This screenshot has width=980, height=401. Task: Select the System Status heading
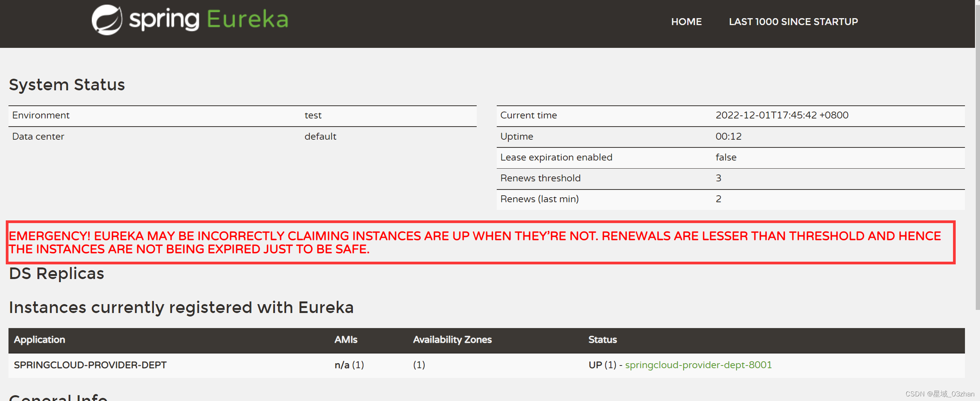67,85
